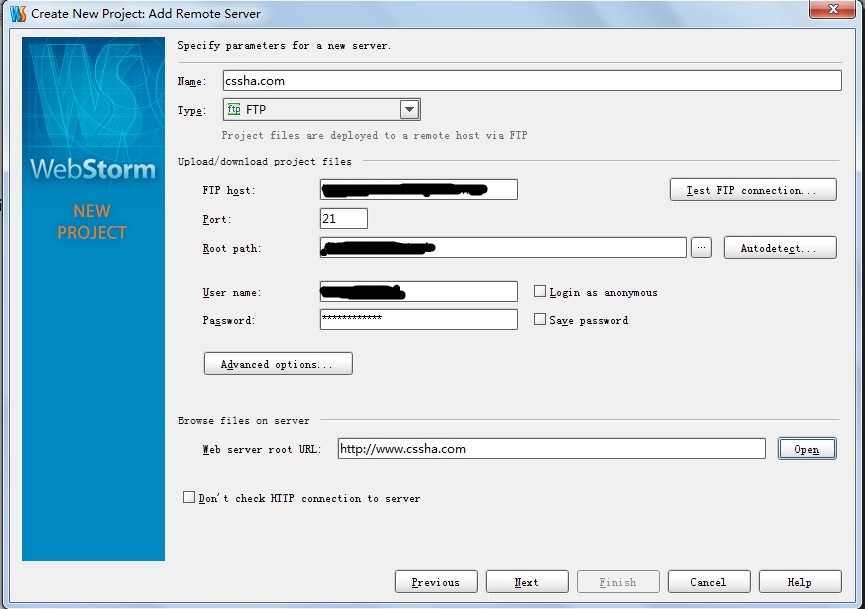Screen dimensions: 865x609
Task: Click the 'Type:' label
Action: pyautogui.click(x=191, y=110)
